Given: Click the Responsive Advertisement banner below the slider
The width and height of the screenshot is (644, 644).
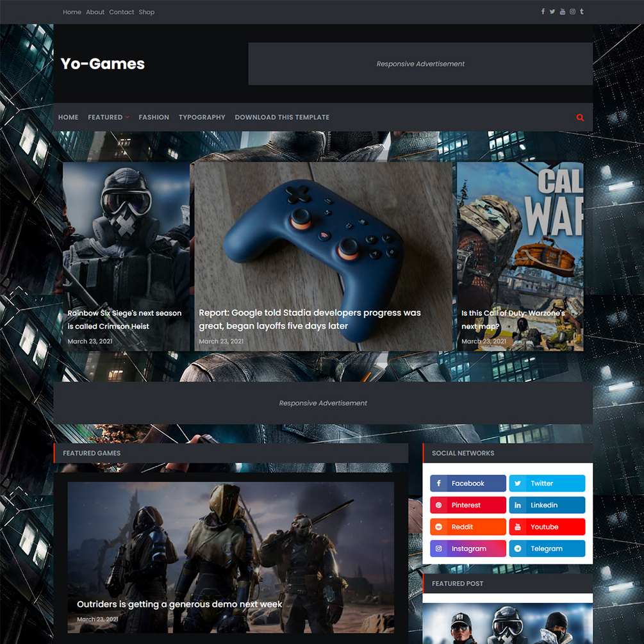Looking at the screenshot, I should coord(323,403).
